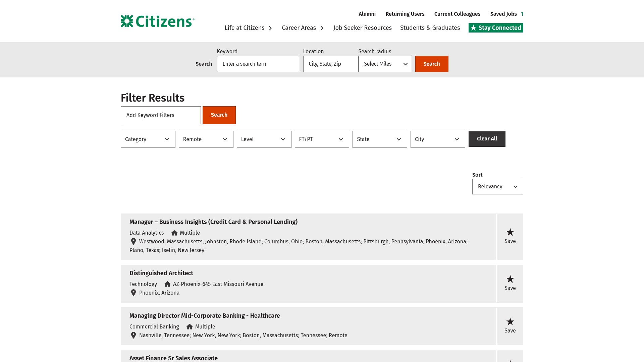644x362 pixels.
Task: Open the Category filter dropdown
Action: point(148,139)
